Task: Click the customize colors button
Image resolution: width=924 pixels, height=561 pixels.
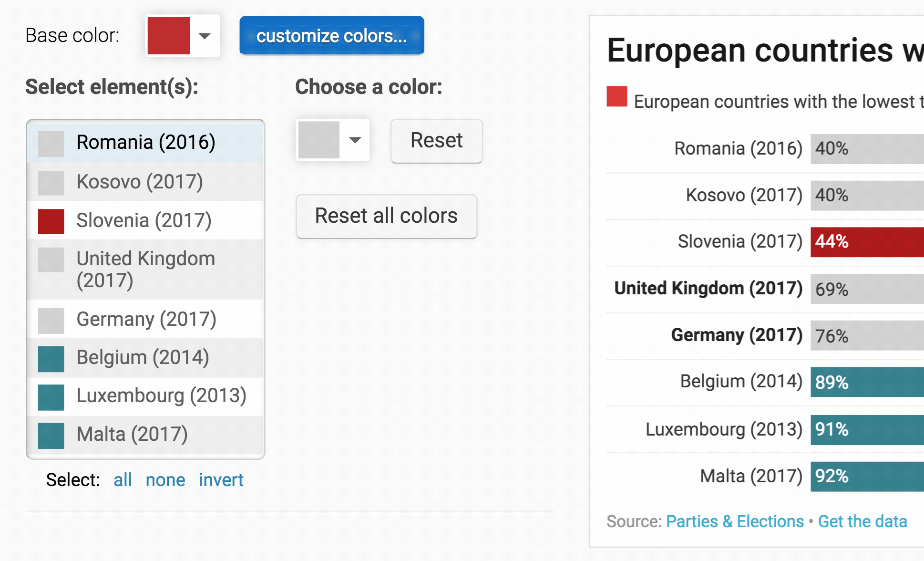Action: click(x=331, y=36)
